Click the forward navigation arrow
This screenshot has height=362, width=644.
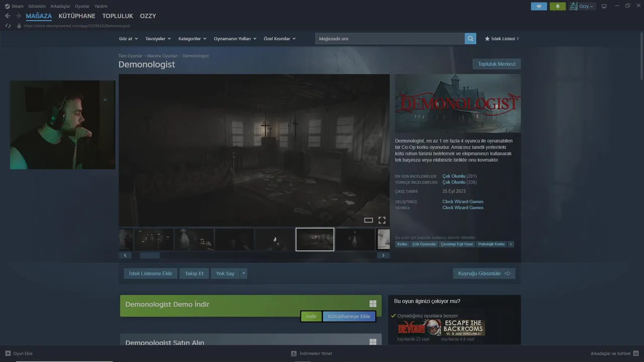click(18, 16)
